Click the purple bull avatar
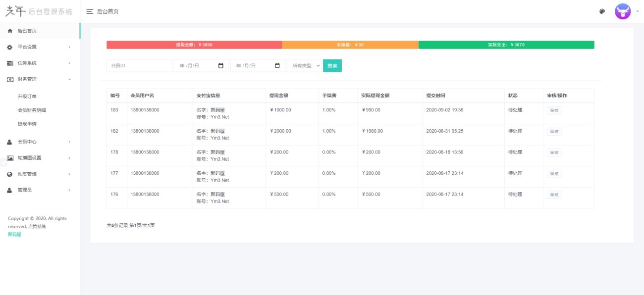644x295 pixels. (x=622, y=11)
